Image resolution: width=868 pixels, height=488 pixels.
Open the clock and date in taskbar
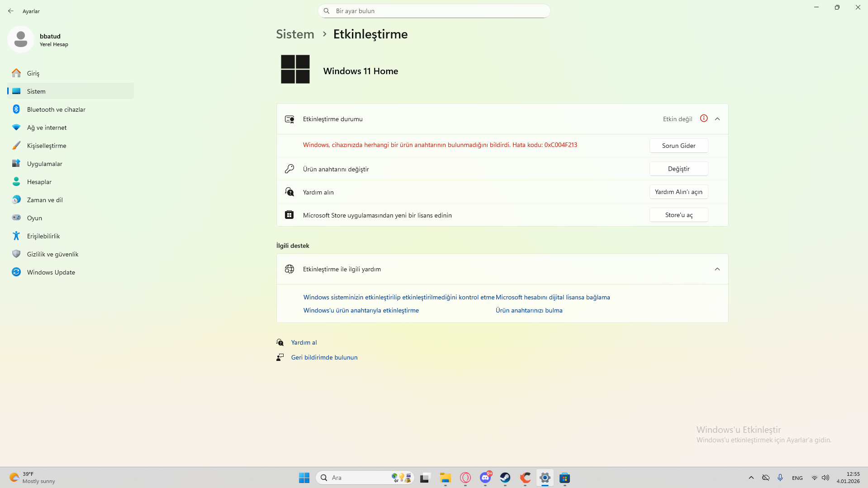(848, 478)
